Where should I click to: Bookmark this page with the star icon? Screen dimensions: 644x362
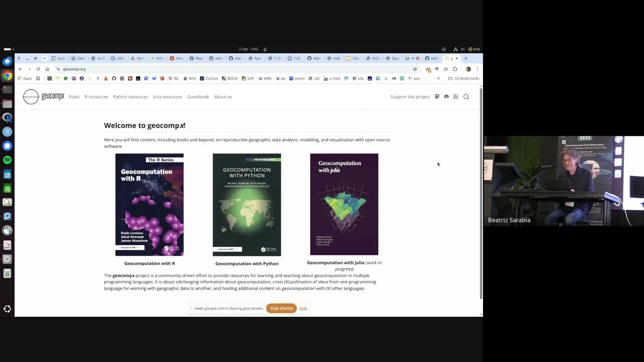tap(415, 69)
